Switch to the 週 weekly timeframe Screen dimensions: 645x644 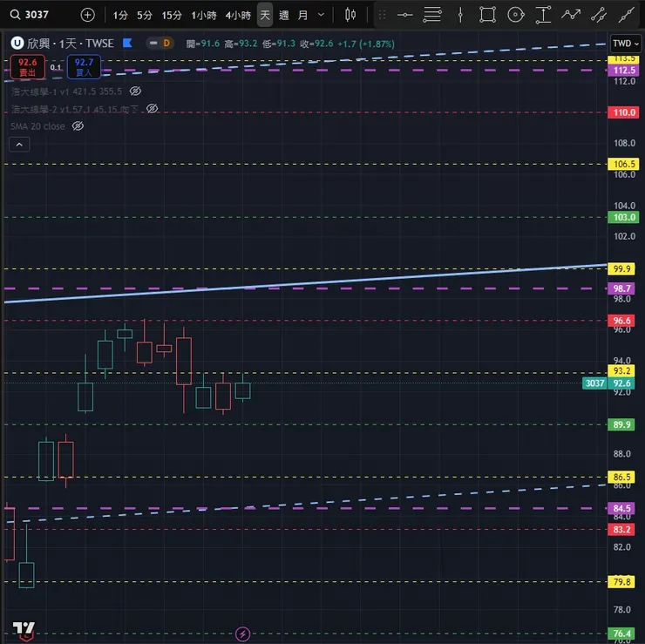click(283, 15)
